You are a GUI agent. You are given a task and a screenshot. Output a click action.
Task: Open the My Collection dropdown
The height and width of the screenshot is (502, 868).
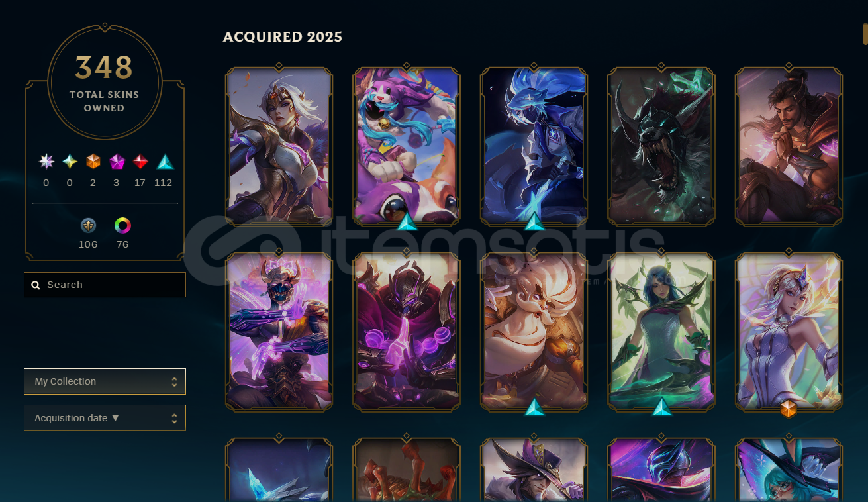(105, 381)
